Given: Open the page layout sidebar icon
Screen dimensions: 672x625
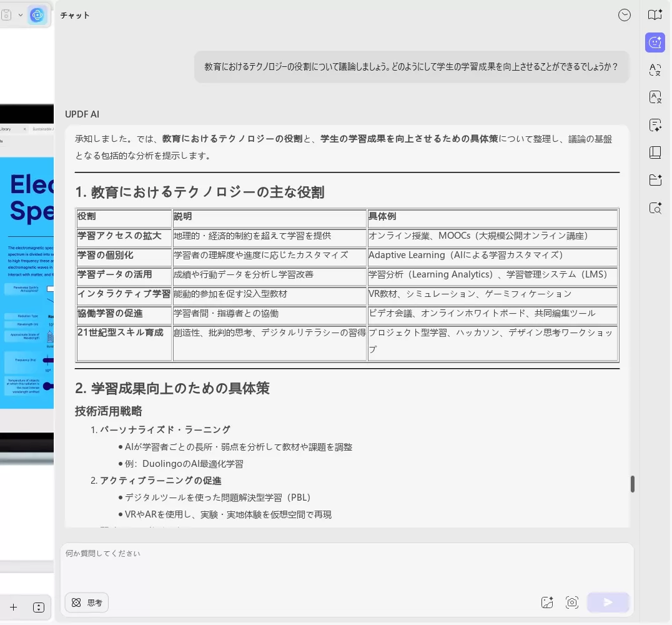Looking at the screenshot, I should tap(655, 152).
